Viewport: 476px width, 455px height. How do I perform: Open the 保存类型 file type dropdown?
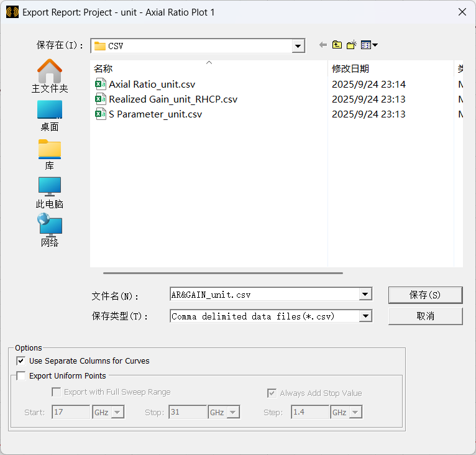point(365,316)
